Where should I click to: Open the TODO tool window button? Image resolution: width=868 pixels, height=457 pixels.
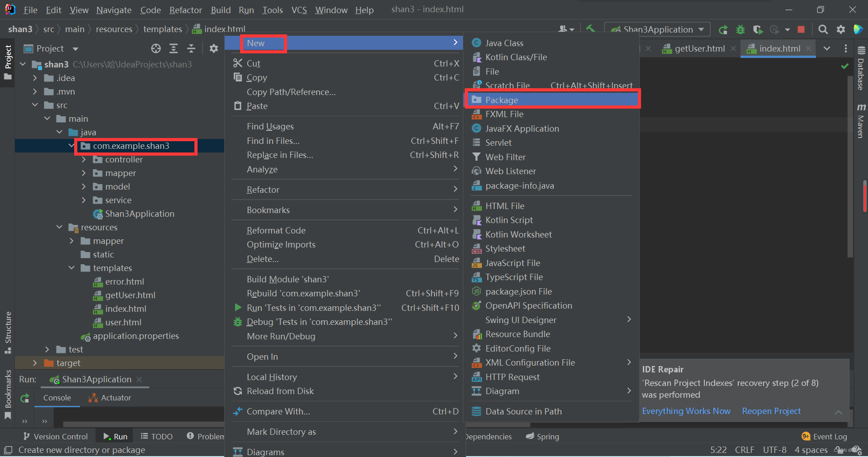pos(157,436)
